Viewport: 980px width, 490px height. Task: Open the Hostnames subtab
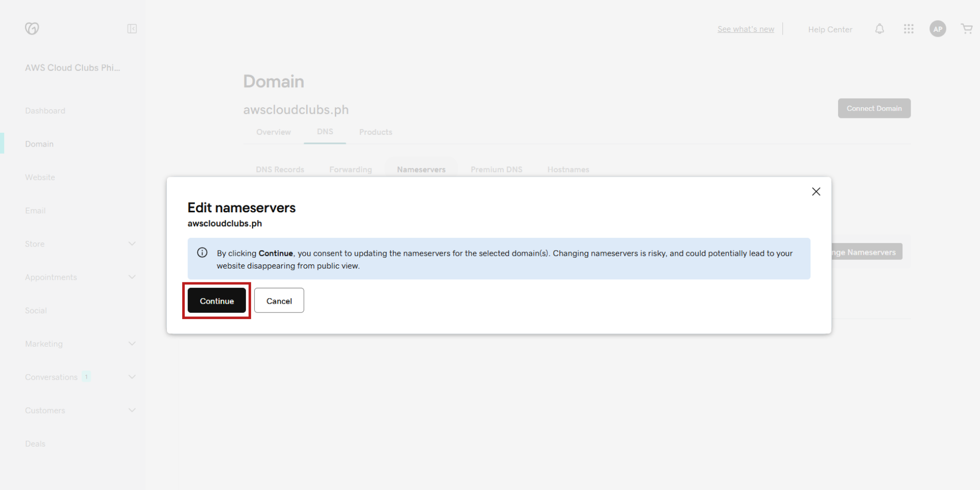[568, 169]
